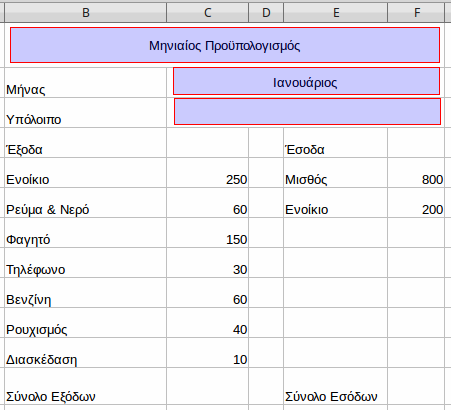
Task: Select the Ρουχισμός value 40 cell
Action: (x=208, y=323)
